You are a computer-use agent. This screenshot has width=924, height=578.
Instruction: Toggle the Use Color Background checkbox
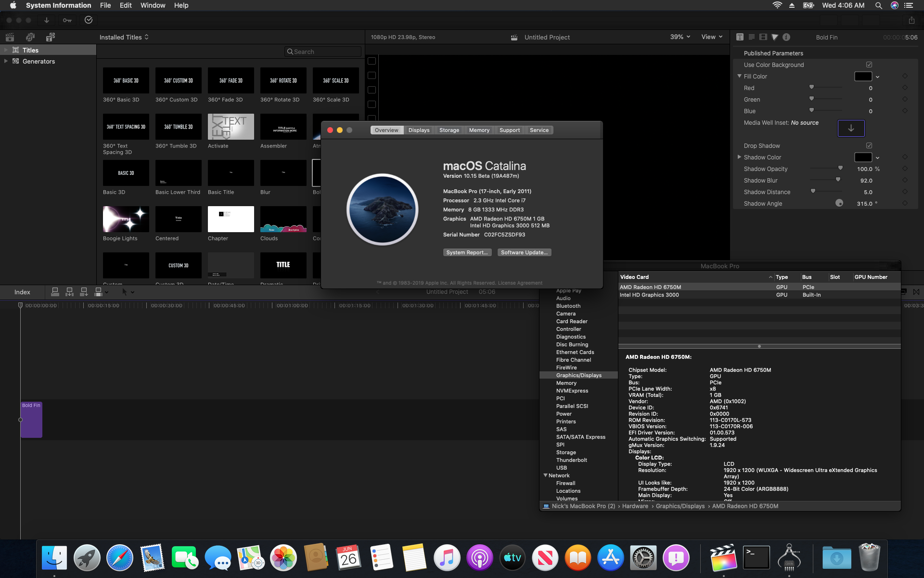(x=869, y=65)
